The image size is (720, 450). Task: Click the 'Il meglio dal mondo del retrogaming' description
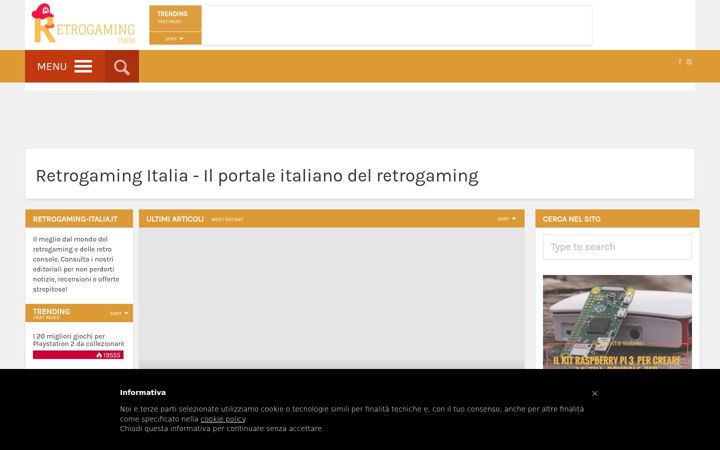[x=76, y=264]
